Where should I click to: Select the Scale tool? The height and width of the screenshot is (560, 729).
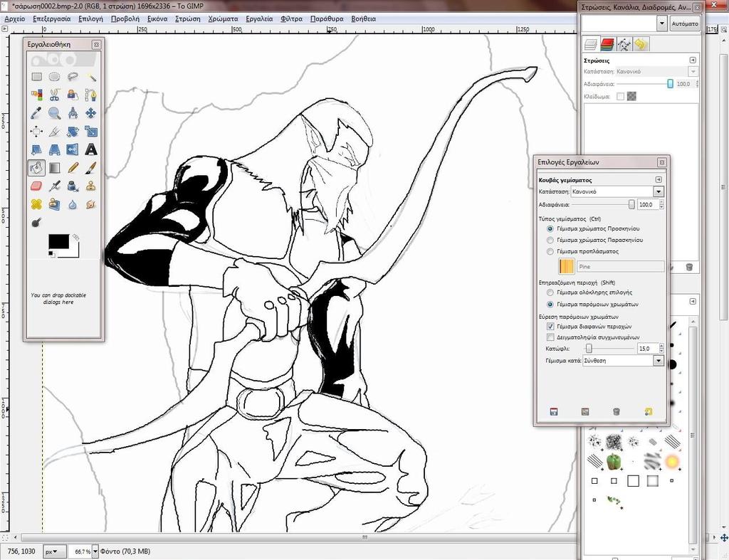click(x=90, y=132)
